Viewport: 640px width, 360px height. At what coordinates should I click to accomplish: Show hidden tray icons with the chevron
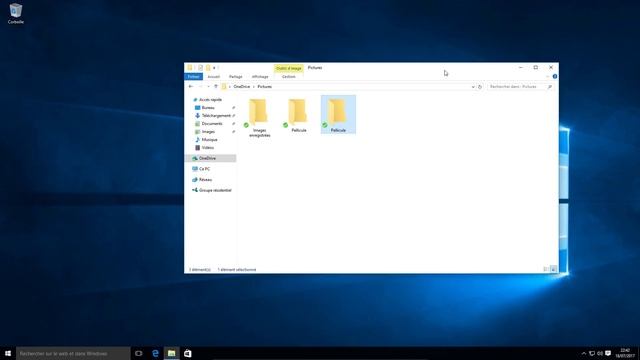point(584,353)
